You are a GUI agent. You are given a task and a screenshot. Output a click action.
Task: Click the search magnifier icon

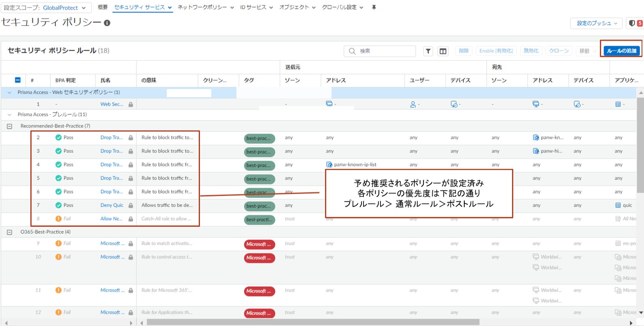(x=352, y=51)
